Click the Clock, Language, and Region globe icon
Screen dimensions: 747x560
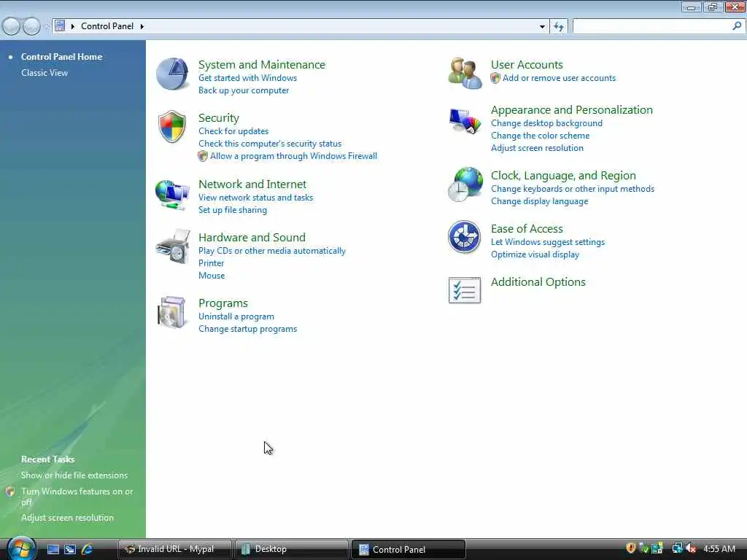click(x=465, y=184)
